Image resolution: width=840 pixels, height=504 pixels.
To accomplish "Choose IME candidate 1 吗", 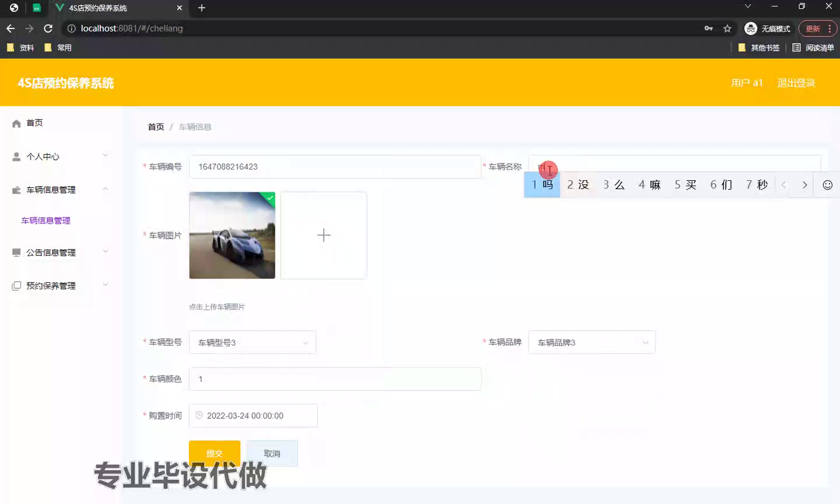I will click(542, 185).
